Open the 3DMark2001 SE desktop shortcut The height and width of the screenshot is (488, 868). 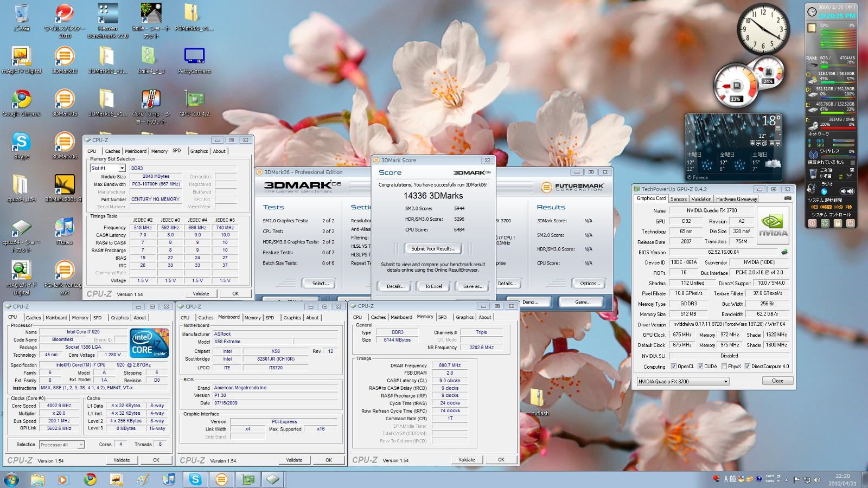coord(64,188)
